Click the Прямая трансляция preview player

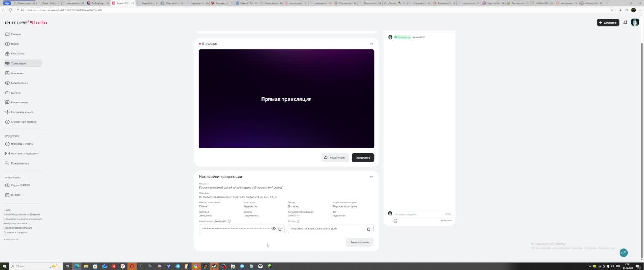coord(286,99)
